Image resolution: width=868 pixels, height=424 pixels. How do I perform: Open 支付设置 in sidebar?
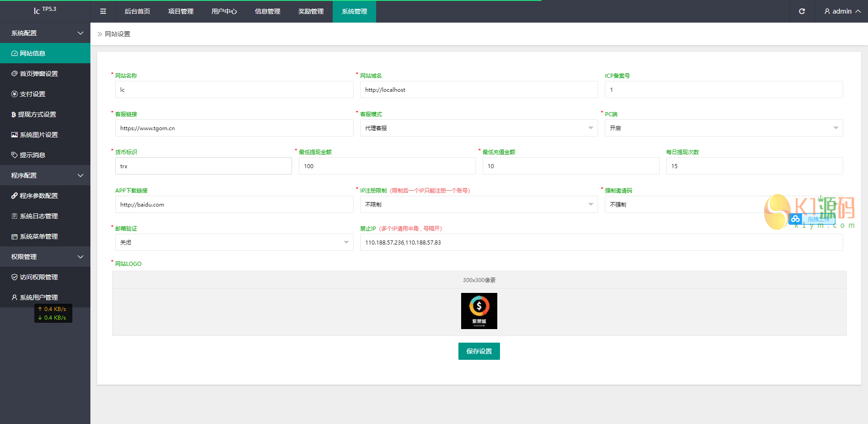click(x=45, y=94)
